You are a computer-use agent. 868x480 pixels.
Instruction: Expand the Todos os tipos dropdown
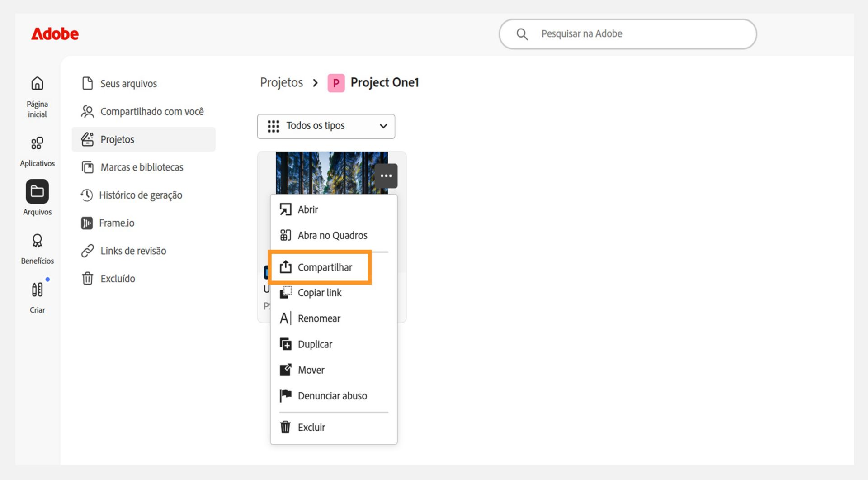(326, 126)
